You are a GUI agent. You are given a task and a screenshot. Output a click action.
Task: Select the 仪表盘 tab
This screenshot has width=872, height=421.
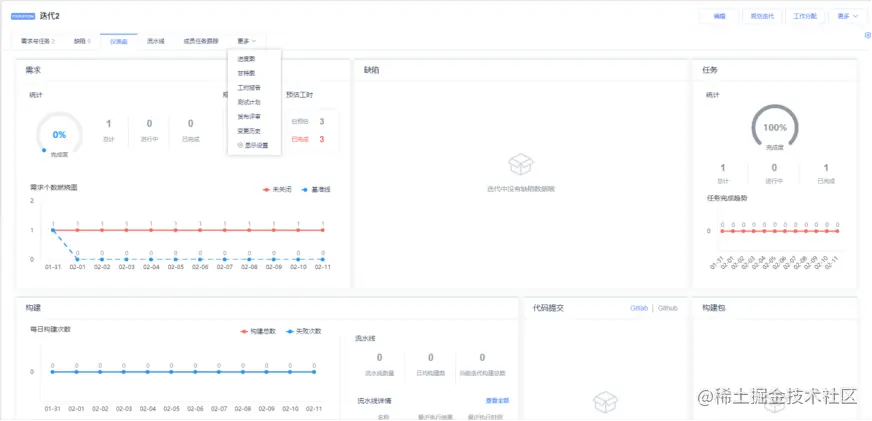[118, 41]
